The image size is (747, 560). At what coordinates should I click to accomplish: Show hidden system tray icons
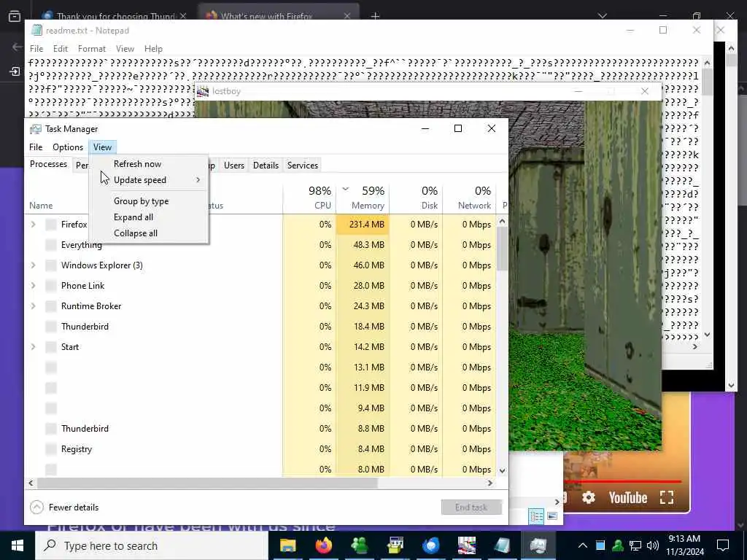click(583, 545)
